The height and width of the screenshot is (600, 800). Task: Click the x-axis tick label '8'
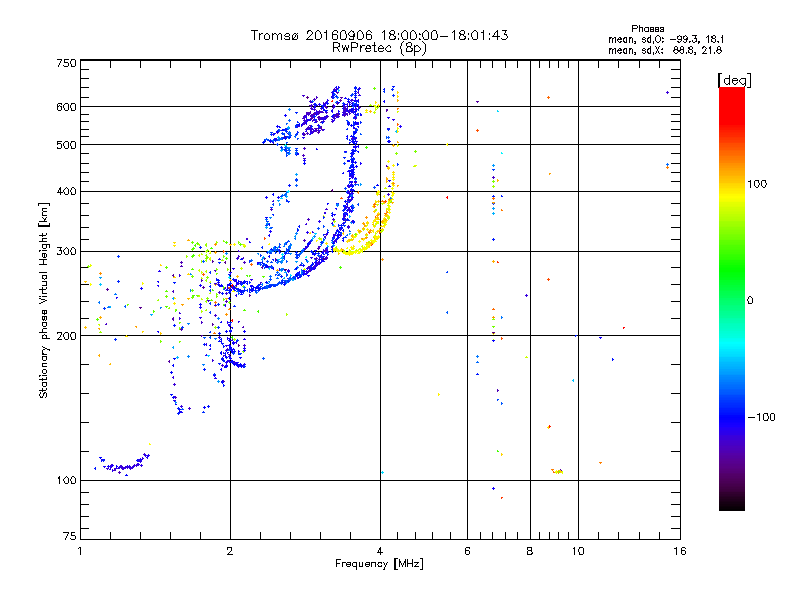pos(530,551)
